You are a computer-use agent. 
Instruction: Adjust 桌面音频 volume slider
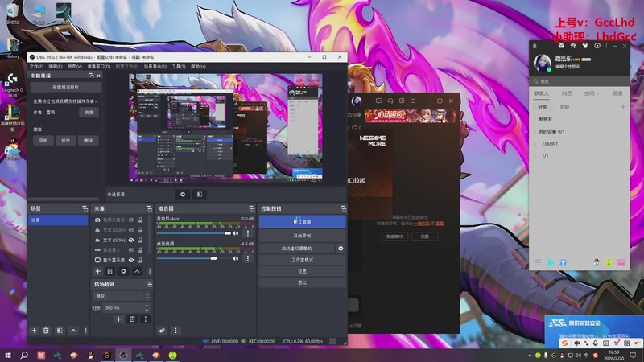(194, 258)
